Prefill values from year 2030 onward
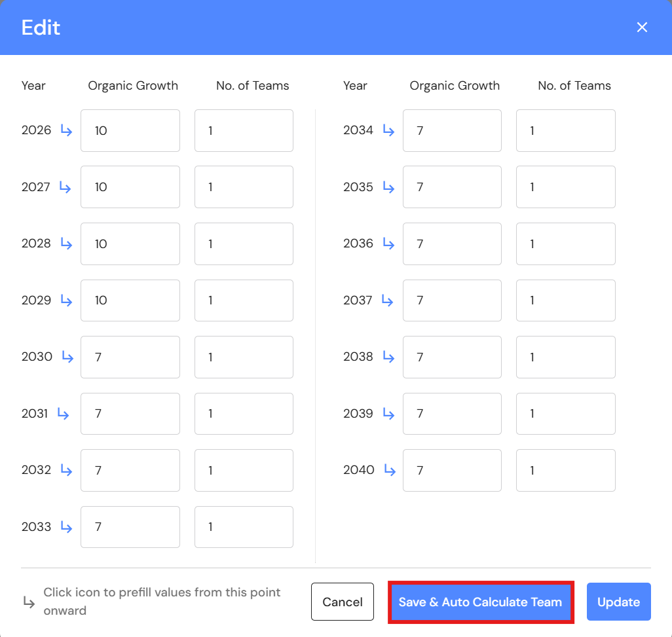The width and height of the screenshot is (672, 637). click(67, 357)
